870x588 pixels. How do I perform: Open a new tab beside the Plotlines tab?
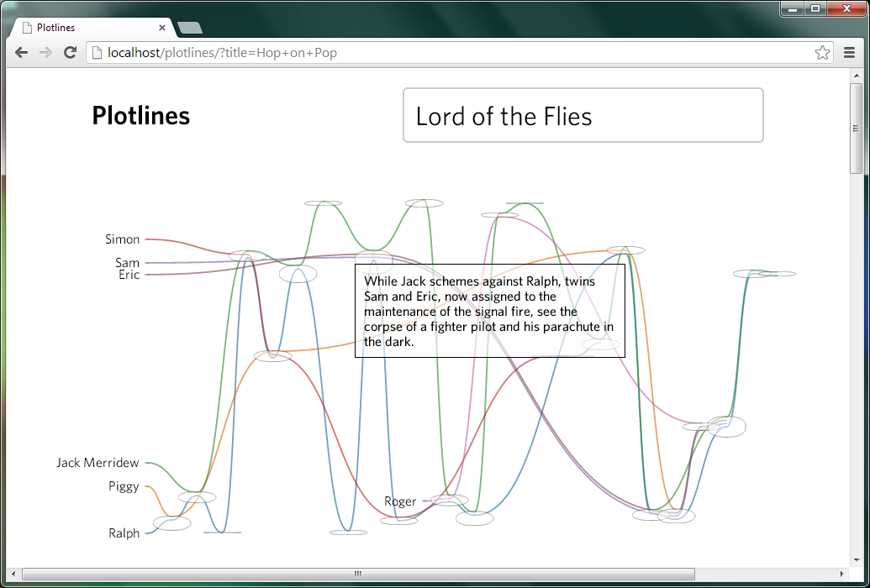pyautogui.click(x=189, y=28)
